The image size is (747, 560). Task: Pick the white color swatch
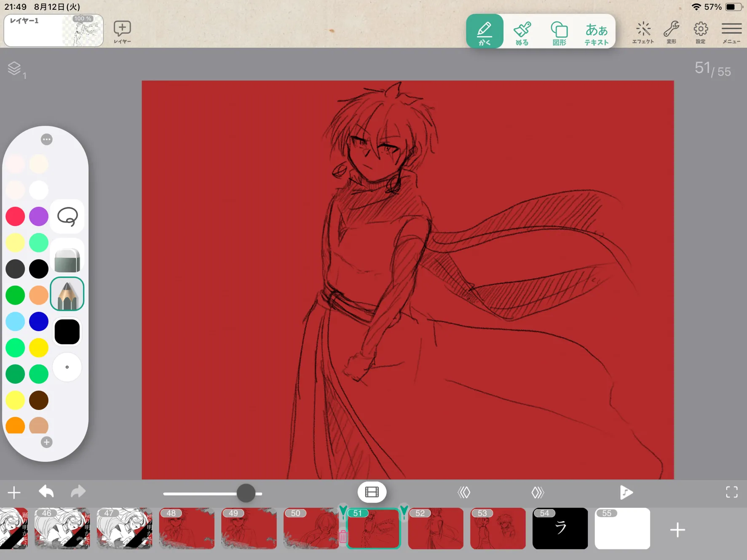click(x=39, y=190)
